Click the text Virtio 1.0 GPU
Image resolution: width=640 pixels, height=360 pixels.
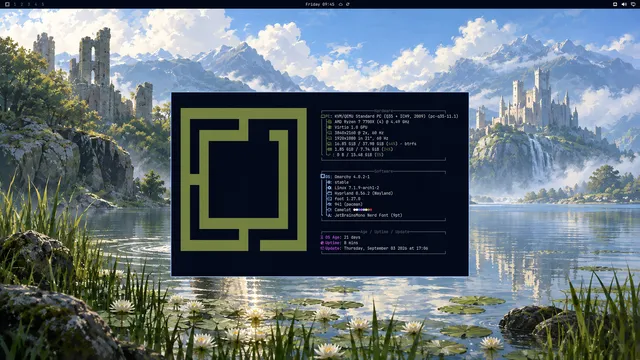point(351,127)
